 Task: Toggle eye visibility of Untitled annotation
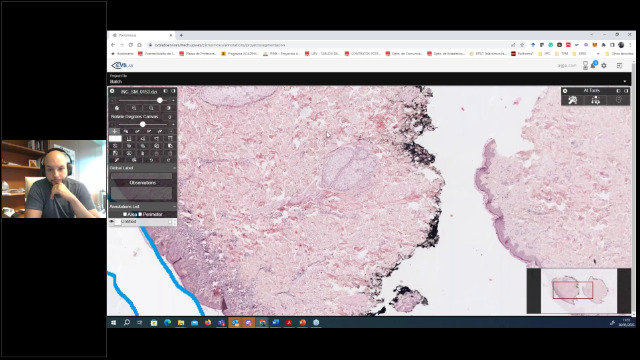tap(111, 222)
